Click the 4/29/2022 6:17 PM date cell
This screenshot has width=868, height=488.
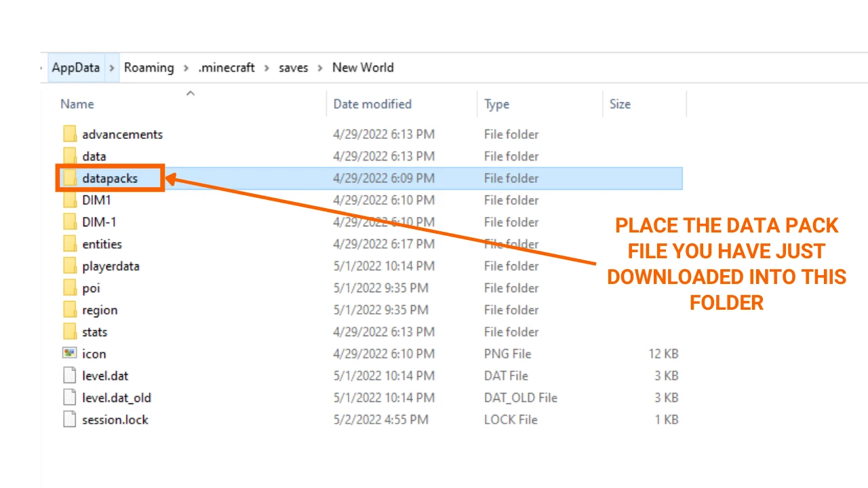(384, 244)
